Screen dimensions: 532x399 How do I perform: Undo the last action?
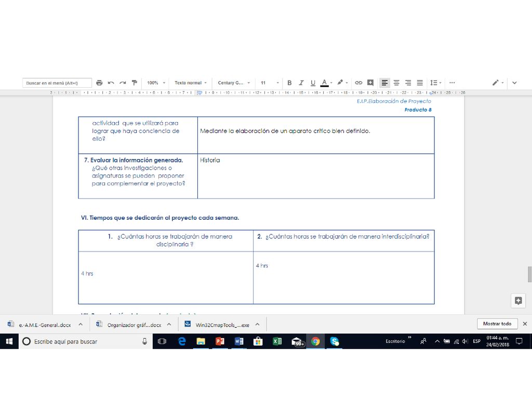point(111,83)
